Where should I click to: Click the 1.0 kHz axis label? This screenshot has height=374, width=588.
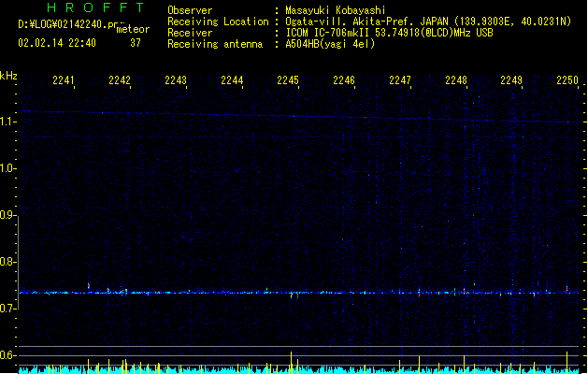click(x=7, y=168)
